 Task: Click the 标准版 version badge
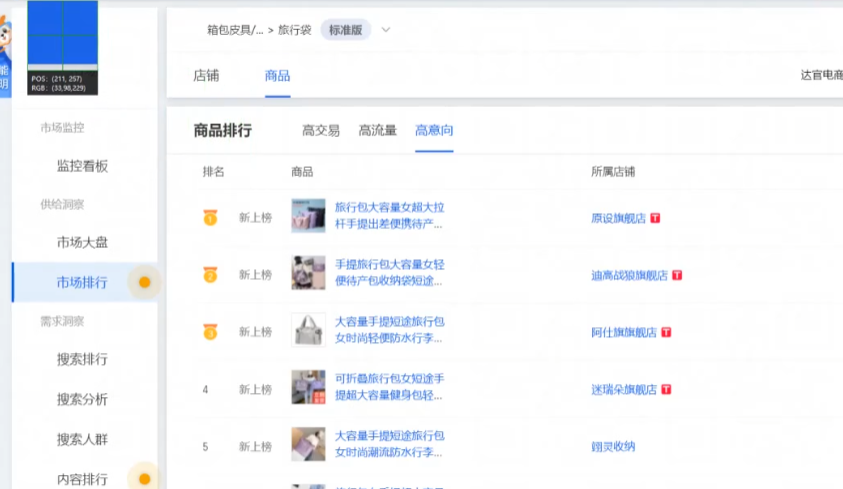(345, 30)
